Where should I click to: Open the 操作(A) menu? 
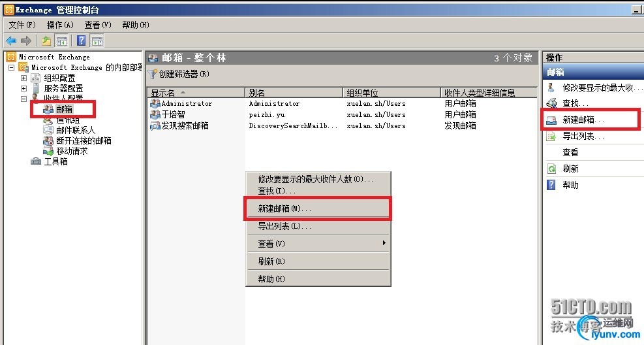(60, 25)
